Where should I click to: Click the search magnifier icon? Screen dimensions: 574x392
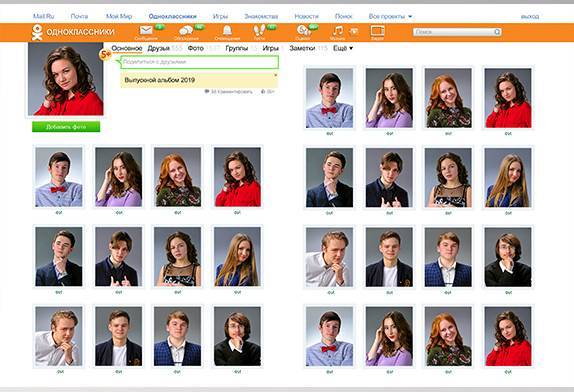click(497, 32)
